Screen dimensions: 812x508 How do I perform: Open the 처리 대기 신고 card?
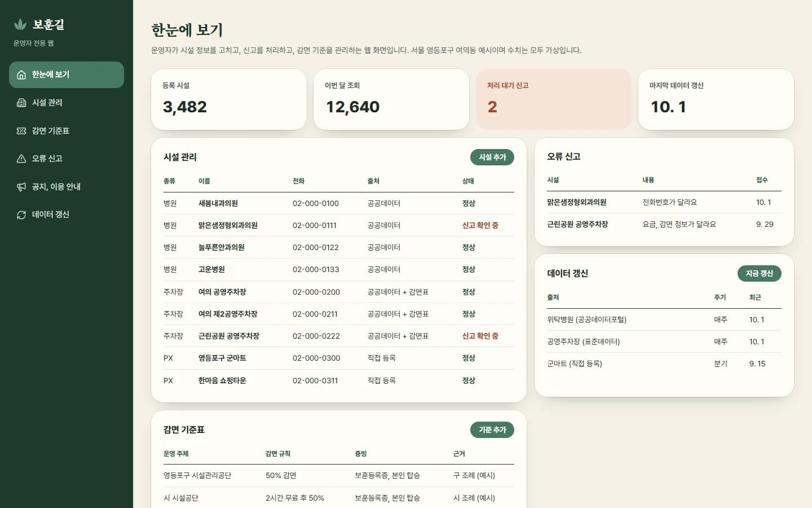pyautogui.click(x=554, y=99)
